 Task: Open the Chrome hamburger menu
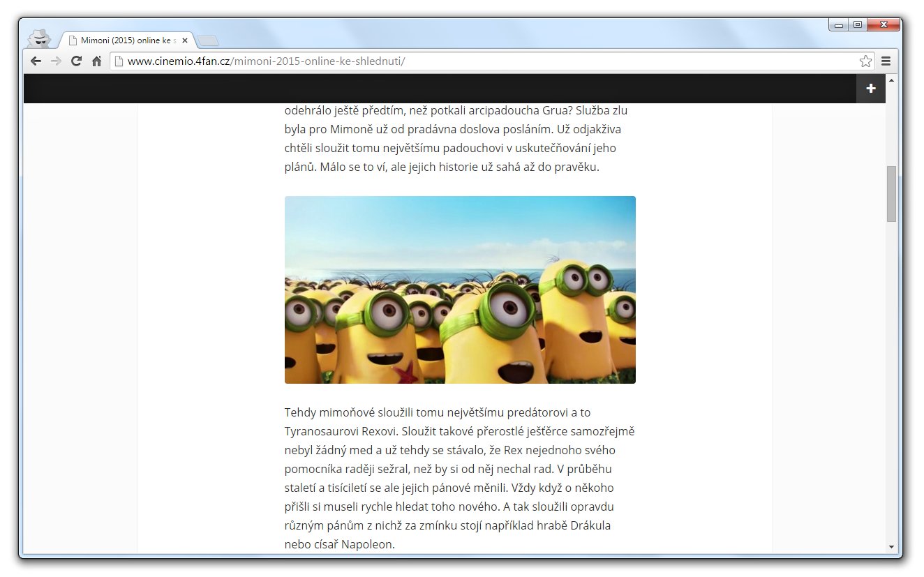886,61
